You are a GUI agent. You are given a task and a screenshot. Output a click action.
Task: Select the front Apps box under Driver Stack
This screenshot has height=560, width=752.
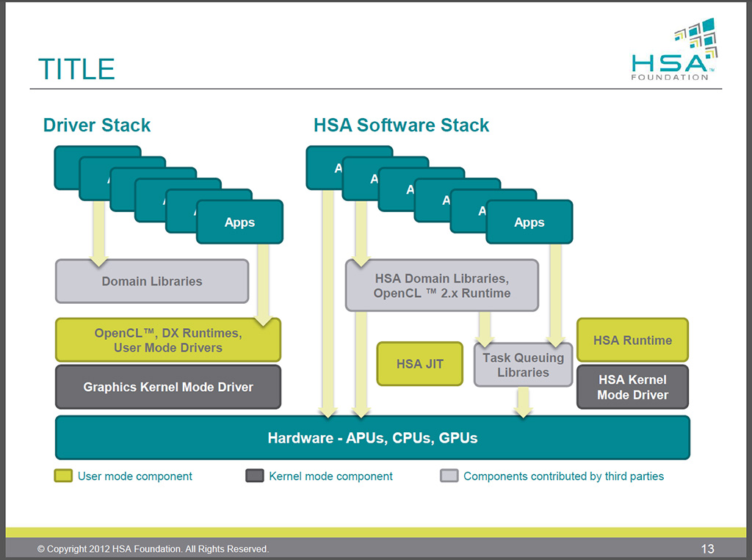point(239,222)
